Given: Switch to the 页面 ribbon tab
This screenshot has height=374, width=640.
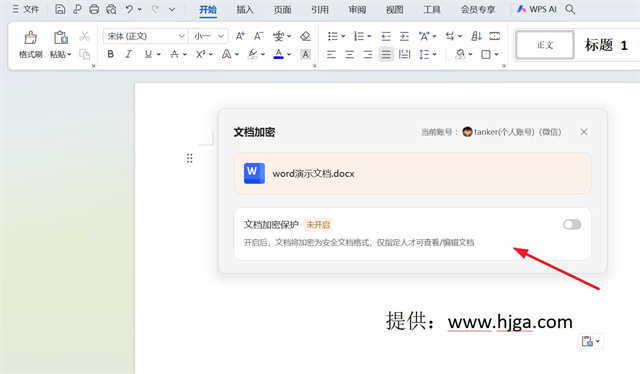Looking at the screenshot, I should pyautogui.click(x=282, y=9).
